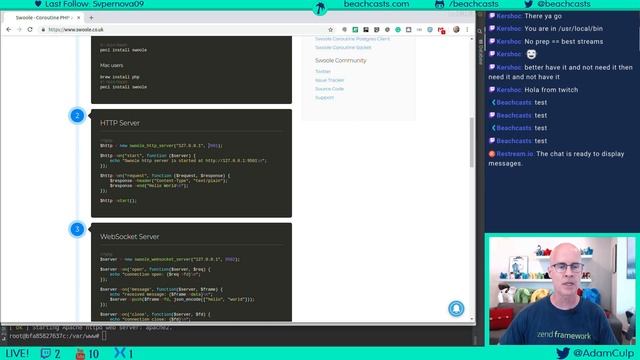
Task: Click the green square extension icon
Action: click(x=355, y=29)
